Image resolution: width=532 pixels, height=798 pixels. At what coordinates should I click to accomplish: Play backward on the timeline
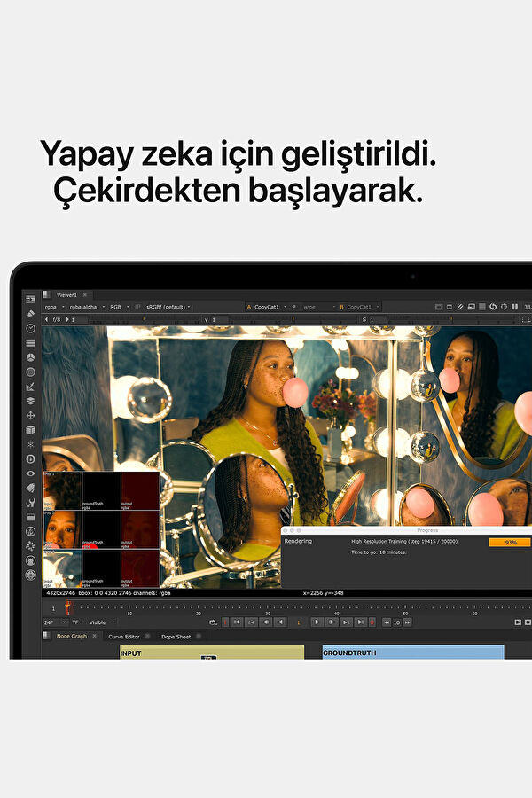pos(279,622)
